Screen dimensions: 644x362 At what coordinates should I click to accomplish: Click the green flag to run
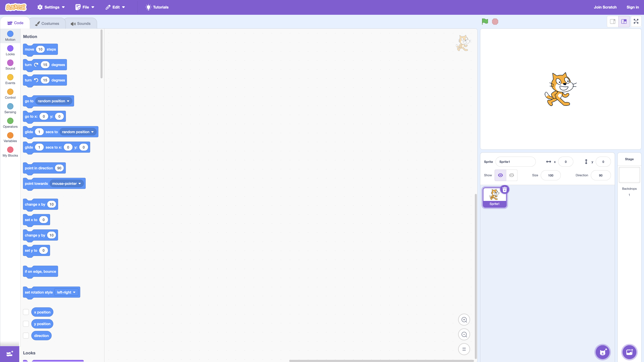point(485,21)
